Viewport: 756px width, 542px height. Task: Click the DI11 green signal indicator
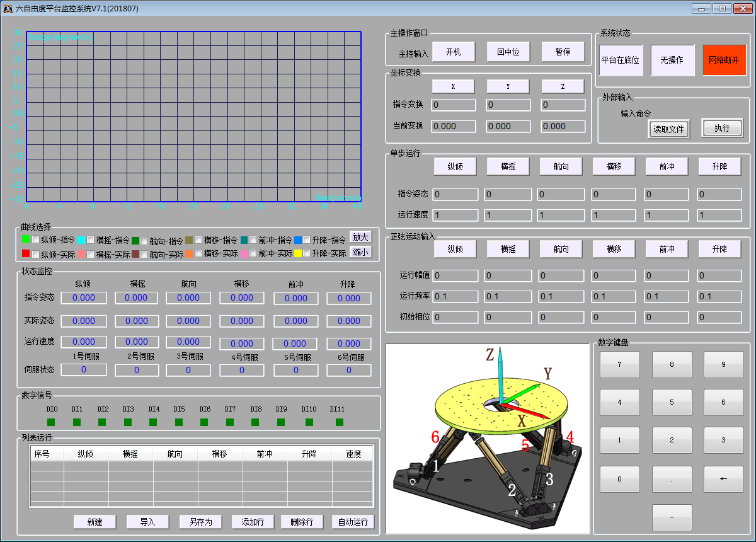[340, 422]
